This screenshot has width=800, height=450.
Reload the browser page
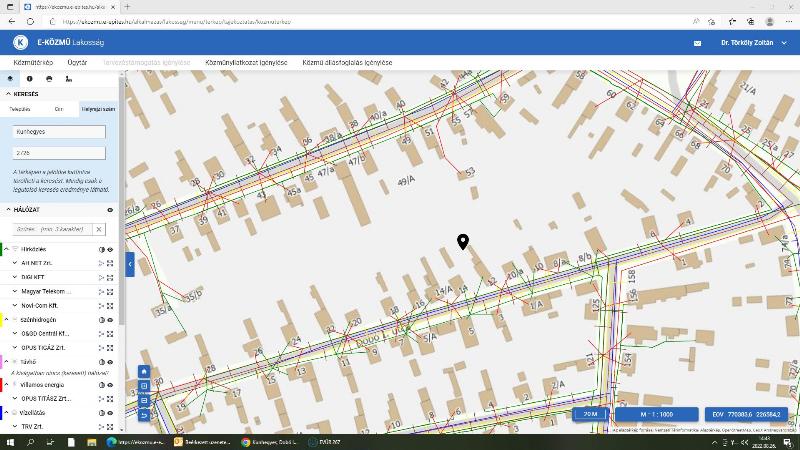pos(30,22)
